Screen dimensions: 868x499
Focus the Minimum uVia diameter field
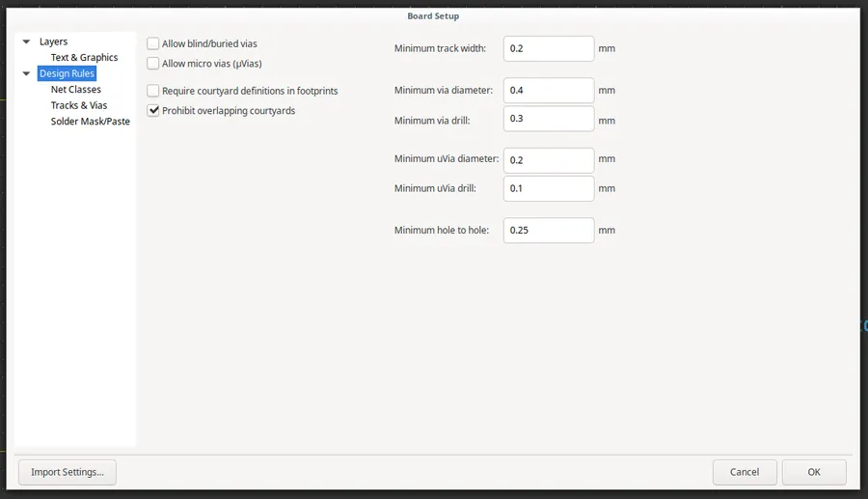[x=549, y=160]
